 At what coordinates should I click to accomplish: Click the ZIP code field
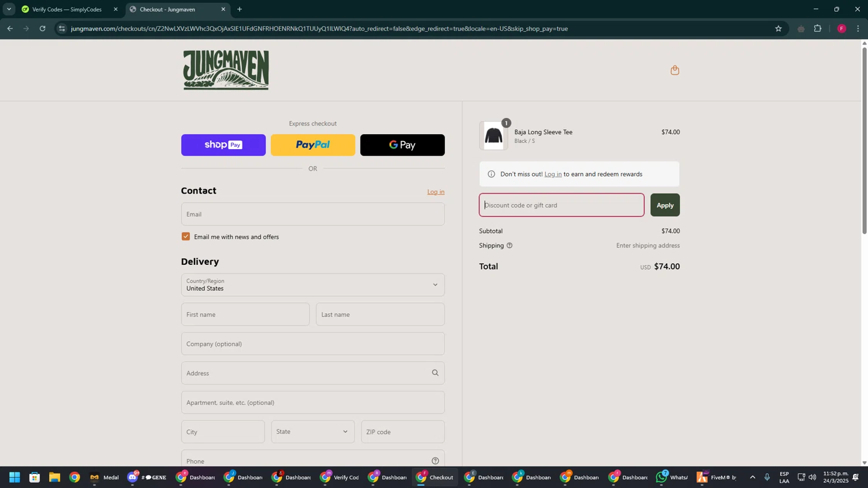[x=403, y=432]
